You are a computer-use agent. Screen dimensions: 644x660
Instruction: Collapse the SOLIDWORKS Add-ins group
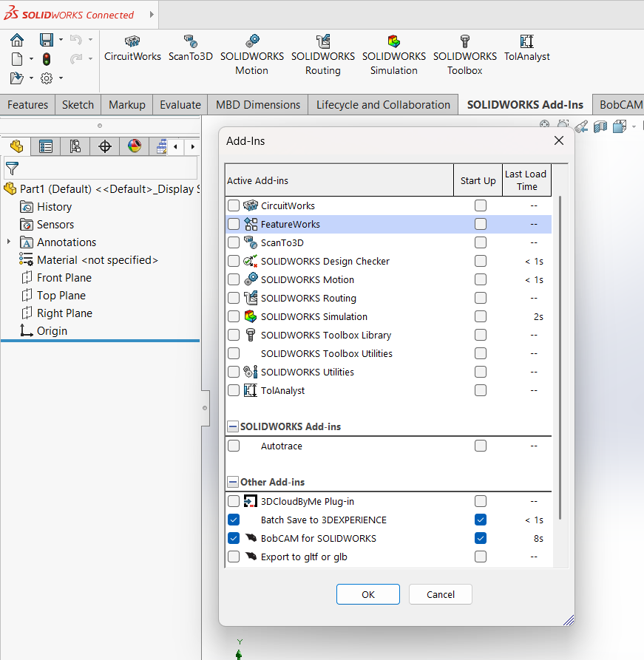coord(233,426)
